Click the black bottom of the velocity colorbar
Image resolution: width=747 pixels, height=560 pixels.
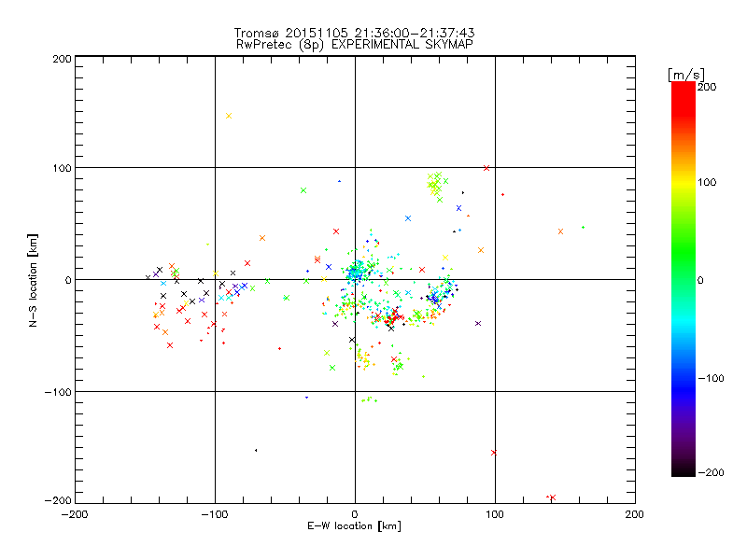[x=684, y=469]
